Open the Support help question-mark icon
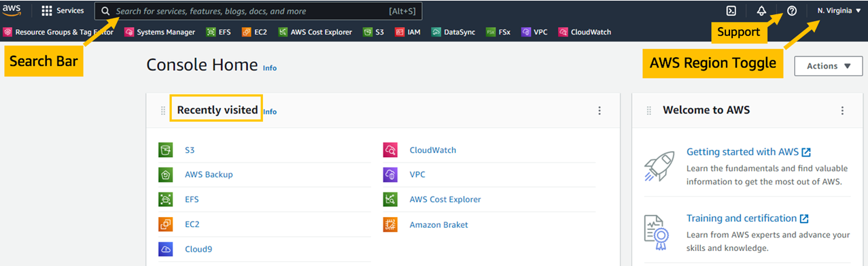This screenshot has height=266, width=868. pyautogui.click(x=791, y=11)
